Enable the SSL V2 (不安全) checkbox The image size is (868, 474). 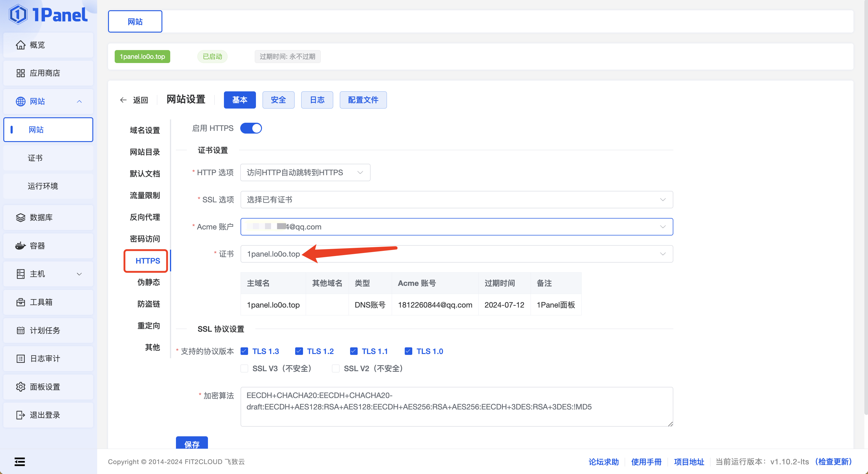(336, 368)
